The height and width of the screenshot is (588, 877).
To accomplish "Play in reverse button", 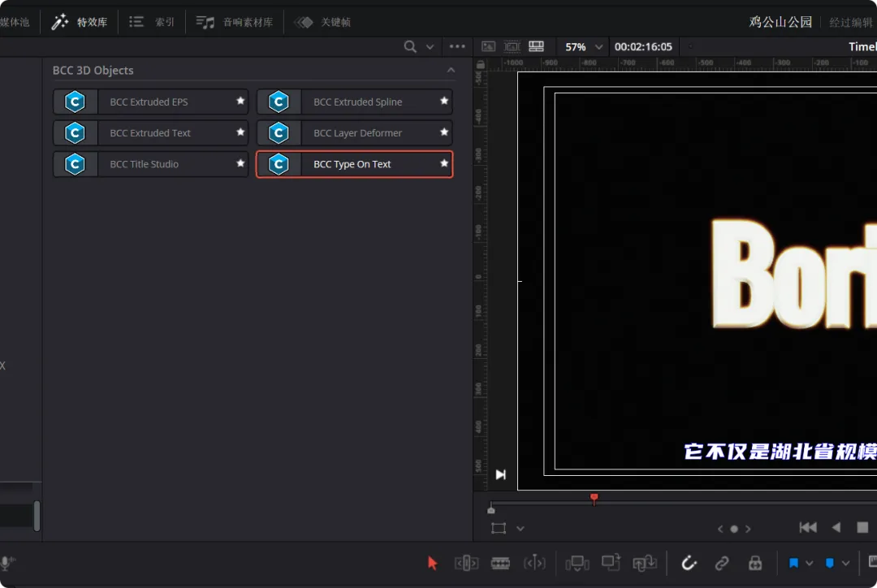I will click(836, 527).
